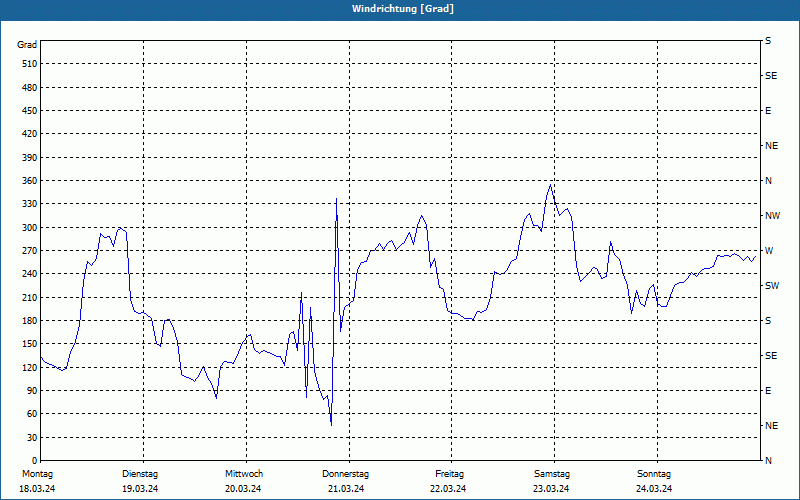Click the 'N' compass label at 0
Screen dimensions: 800x500
[768, 461]
